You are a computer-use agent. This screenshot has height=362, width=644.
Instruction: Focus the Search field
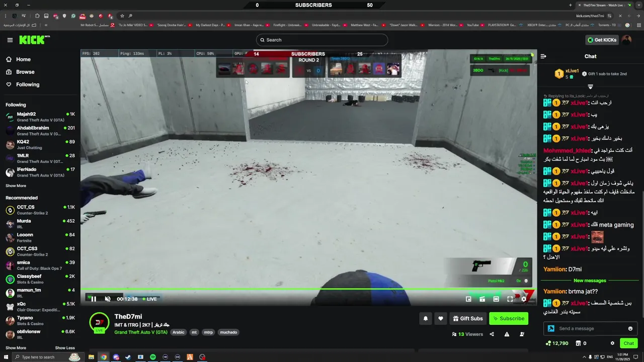click(322, 40)
